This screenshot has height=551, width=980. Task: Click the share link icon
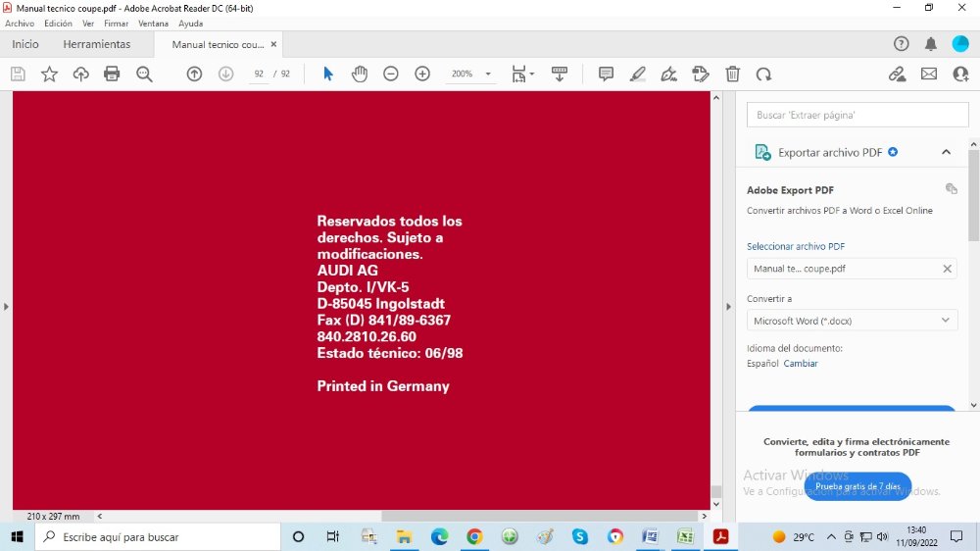coord(897,74)
